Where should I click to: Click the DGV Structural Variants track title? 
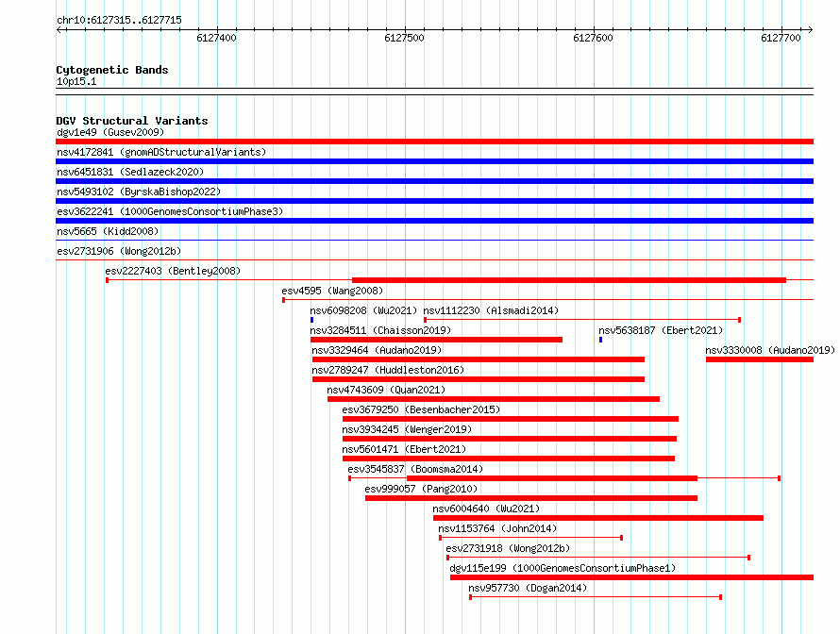tap(132, 121)
